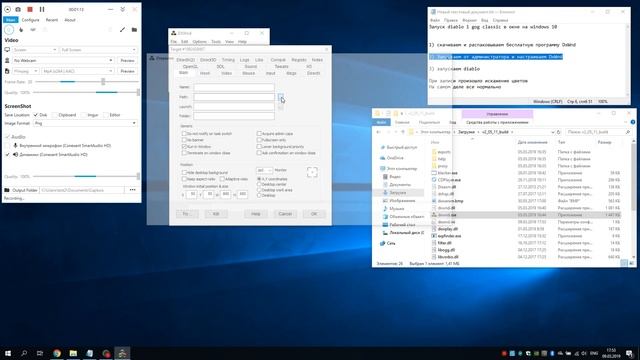Click the ellipsis button beside output folder path
The image size is (640, 360).
pos(133,190)
